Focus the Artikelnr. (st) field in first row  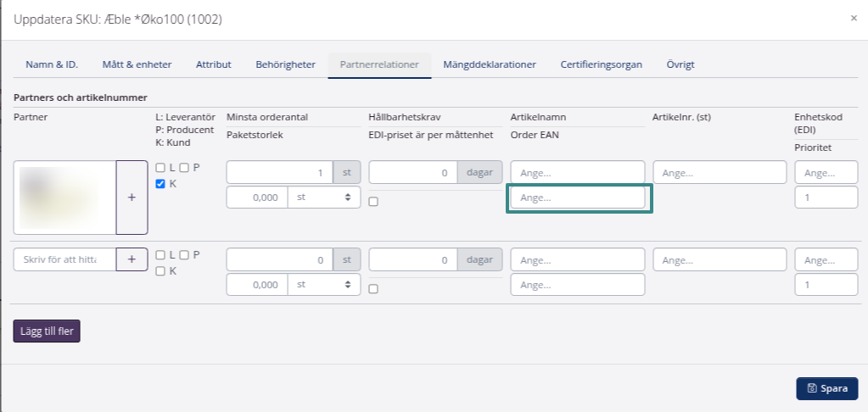pyautogui.click(x=720, y=172)
